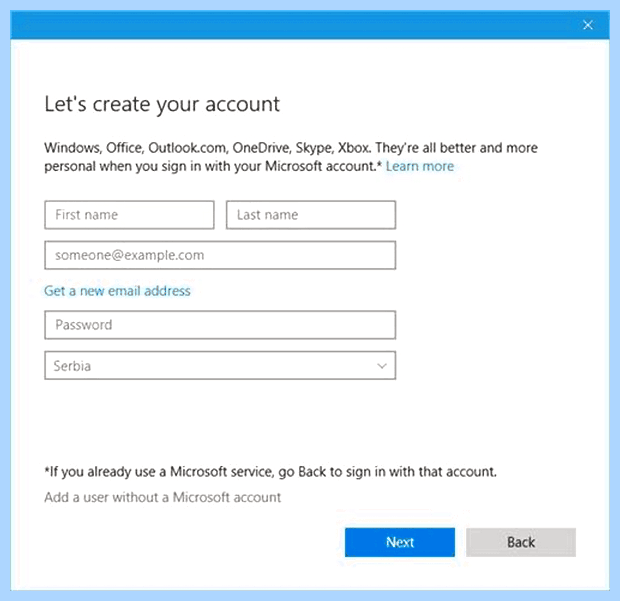Close the account creation dialog

588,25
